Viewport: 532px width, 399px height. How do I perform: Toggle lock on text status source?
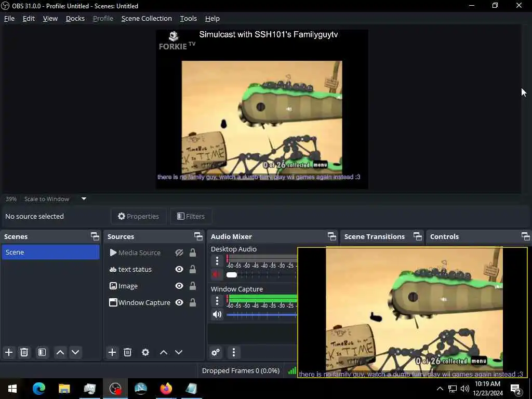tap(192, 270)
